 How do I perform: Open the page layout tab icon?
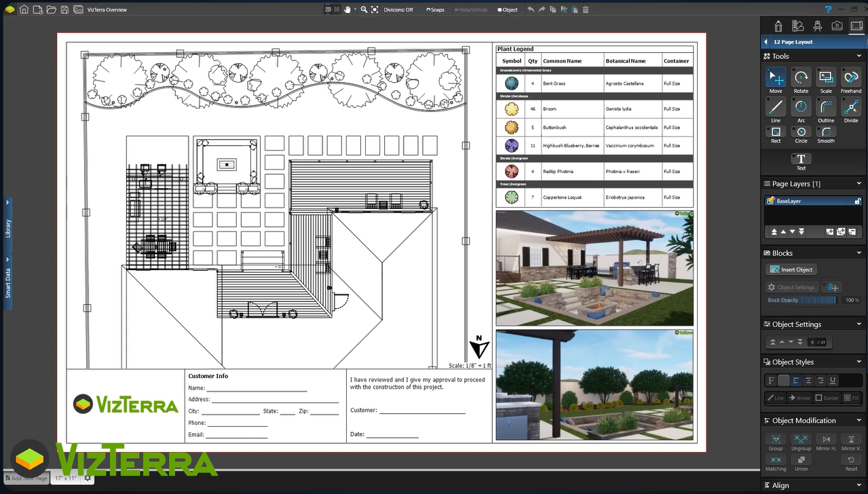[x=856, y=26]
